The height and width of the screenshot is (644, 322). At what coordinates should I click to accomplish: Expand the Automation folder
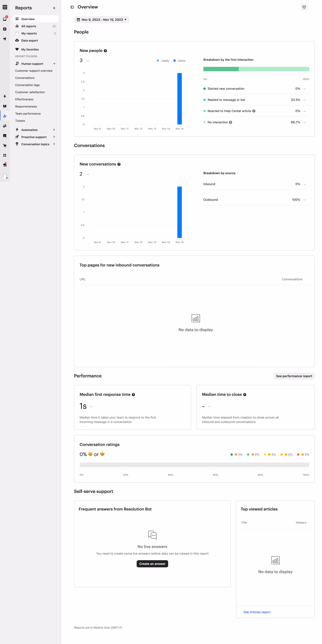coord(36,130)
